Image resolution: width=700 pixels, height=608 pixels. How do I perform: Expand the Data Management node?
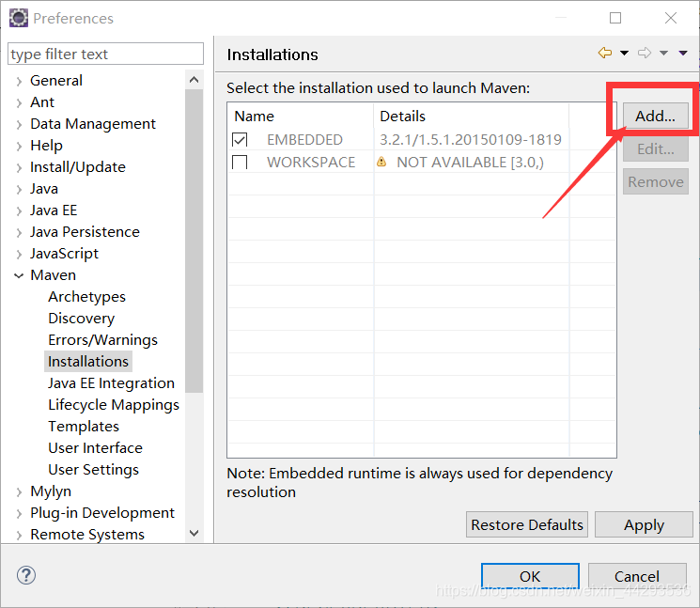coord(19,125)
